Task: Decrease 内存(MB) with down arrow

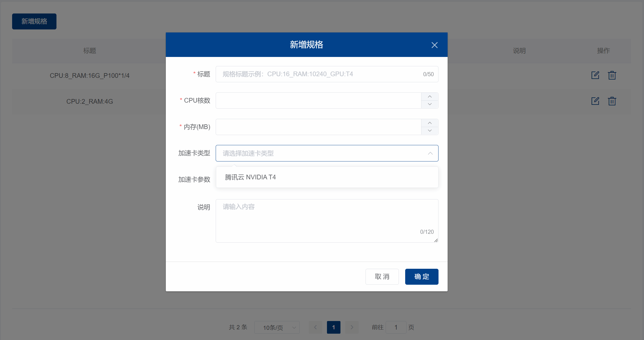Action: [x=429, y=131]
